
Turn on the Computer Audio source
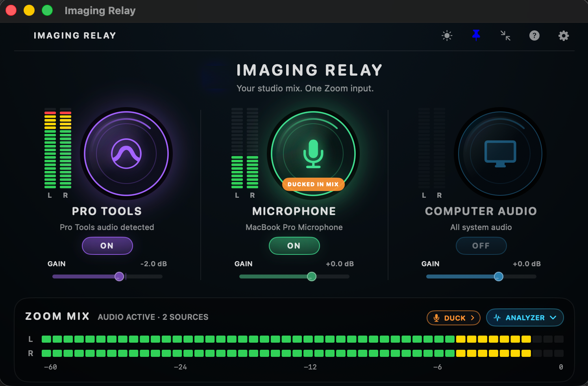coord(481,246)
